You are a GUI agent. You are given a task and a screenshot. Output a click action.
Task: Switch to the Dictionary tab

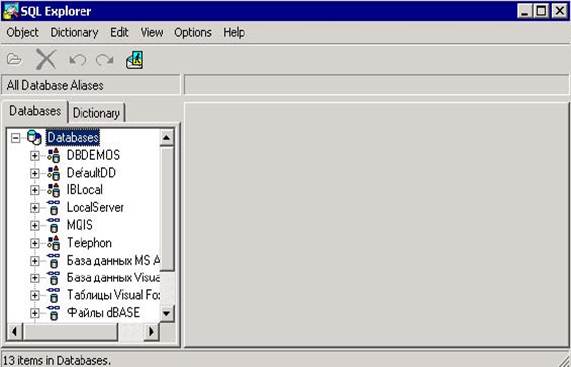click(97, 113)
